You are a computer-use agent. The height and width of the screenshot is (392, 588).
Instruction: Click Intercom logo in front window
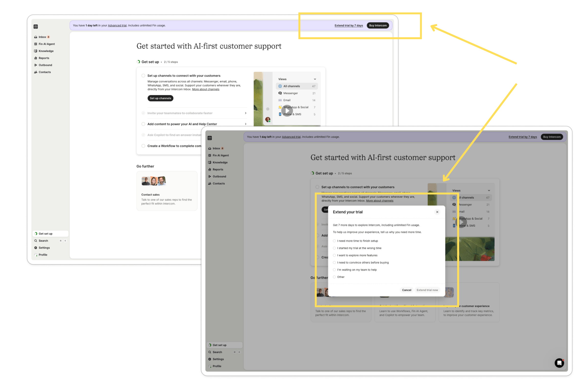tap(210, 138)
